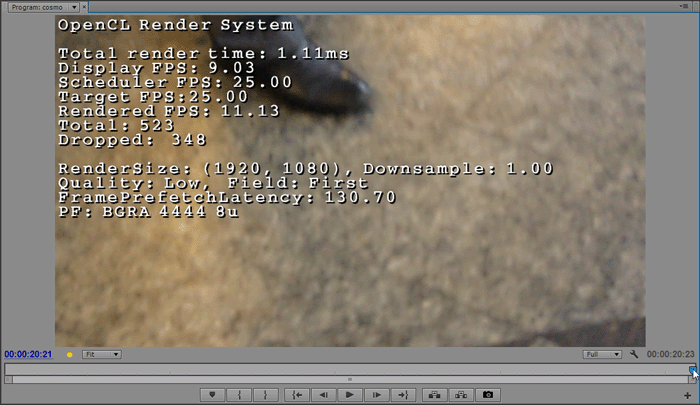This screenshot has width=700, height=405.
Task: Click the "Rendered FPS: 11.13" text
Action: 169,111
